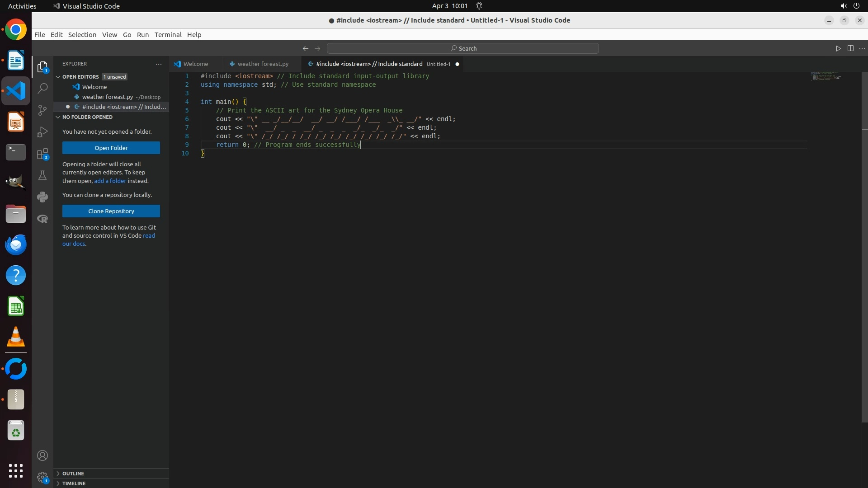Image resolution: width=868 pixels, height=488 pixels.
Task: Open the Run and Debug view
Action: click(x=42, y=132)
